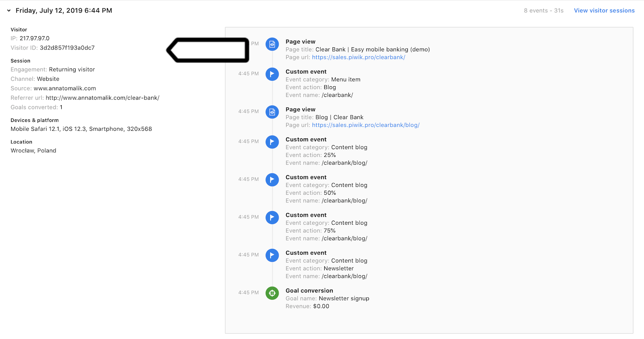644x339 pixels.
Task: Click the 4:45 PM timestamp beside Blog page view
Action: [249, 111]
